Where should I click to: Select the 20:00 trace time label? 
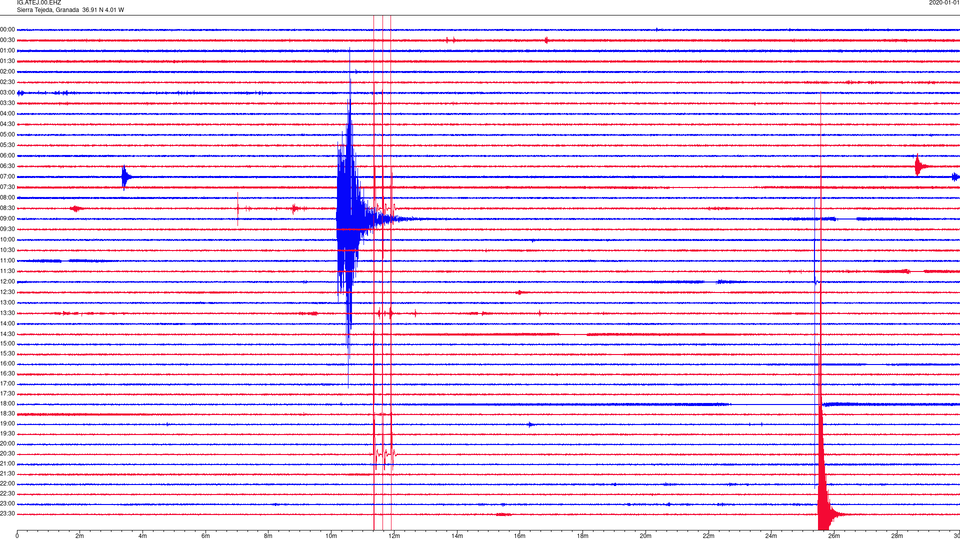click(7, 444)
